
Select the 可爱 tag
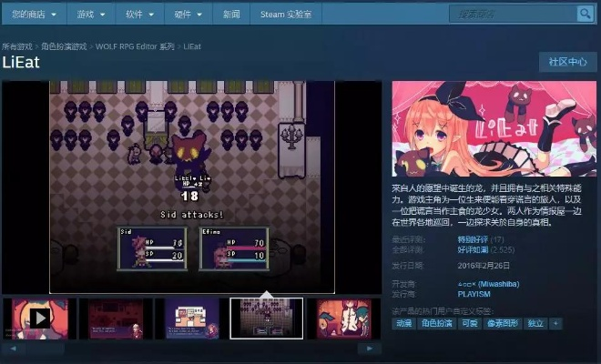(x=470, y=324)
